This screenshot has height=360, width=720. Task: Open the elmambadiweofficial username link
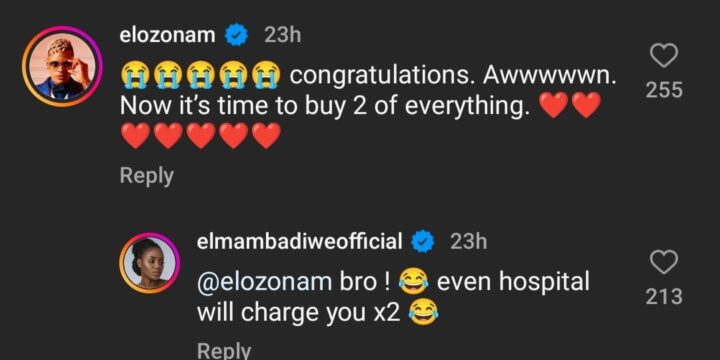pos(300,242)
